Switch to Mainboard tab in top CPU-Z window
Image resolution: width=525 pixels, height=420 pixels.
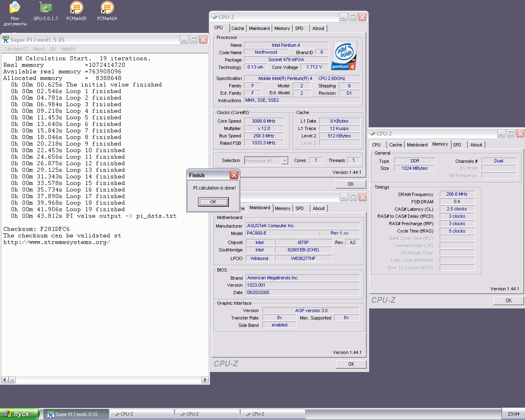tap(259, 28)
